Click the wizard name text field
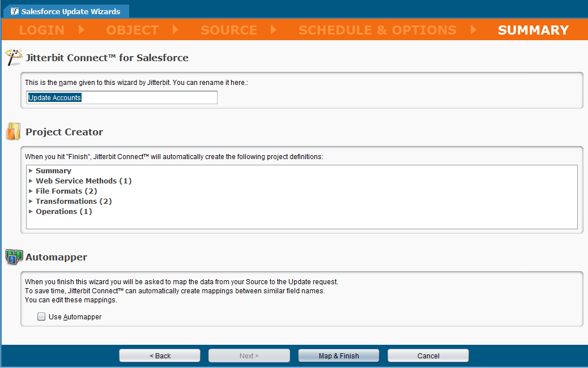 click(122, 98)
